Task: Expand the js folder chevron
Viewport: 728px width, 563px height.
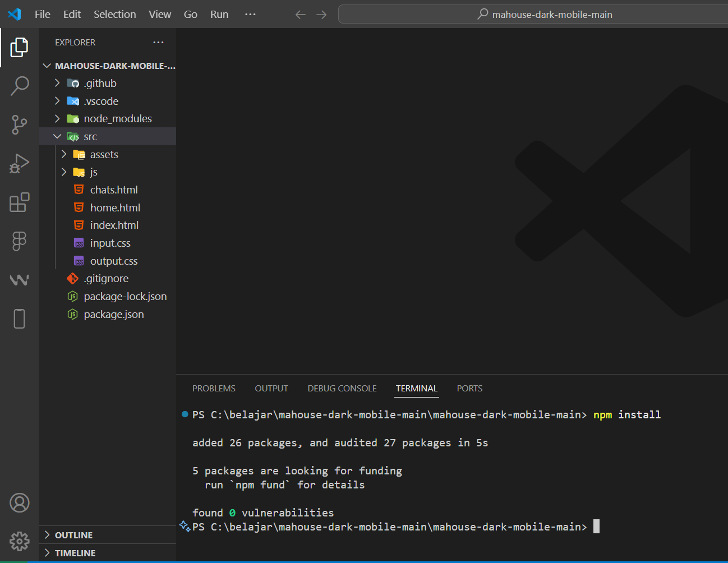Action: pos(64,172)
